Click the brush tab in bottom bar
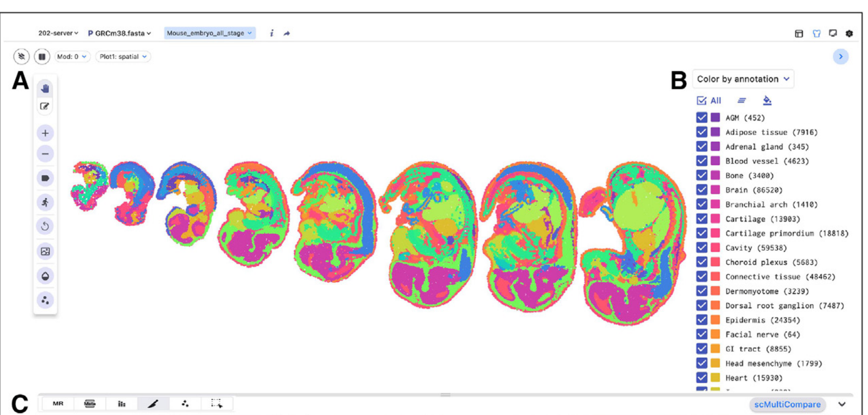 [x=153, y=404]
